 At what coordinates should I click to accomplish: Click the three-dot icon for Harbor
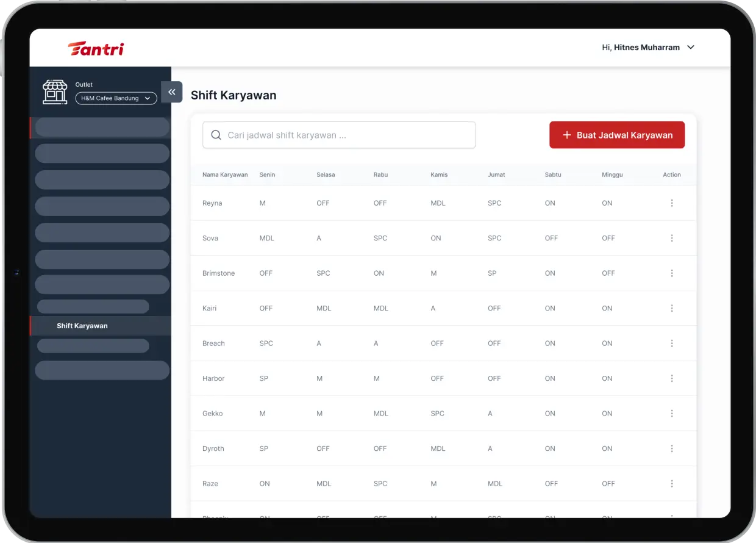pos(671,378)
